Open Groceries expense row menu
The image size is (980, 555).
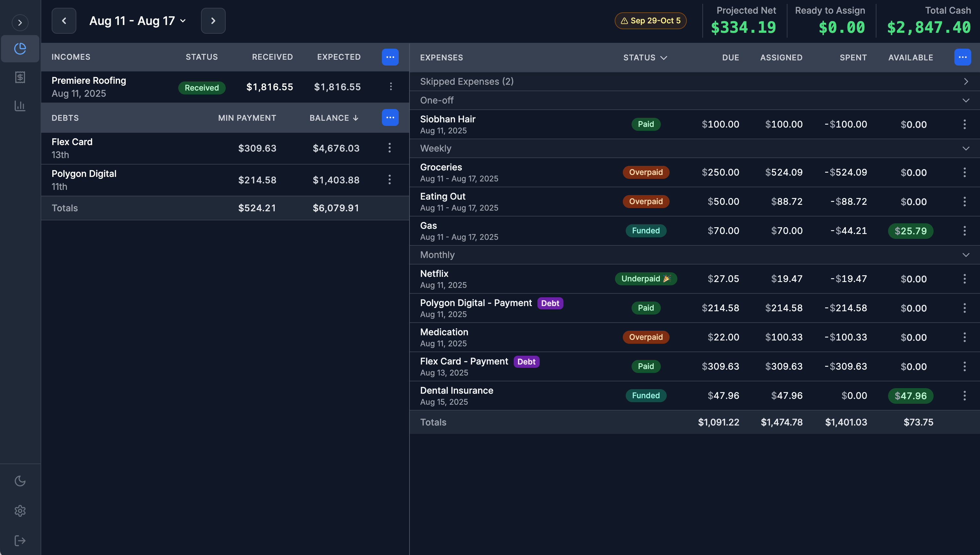[964, 172]
